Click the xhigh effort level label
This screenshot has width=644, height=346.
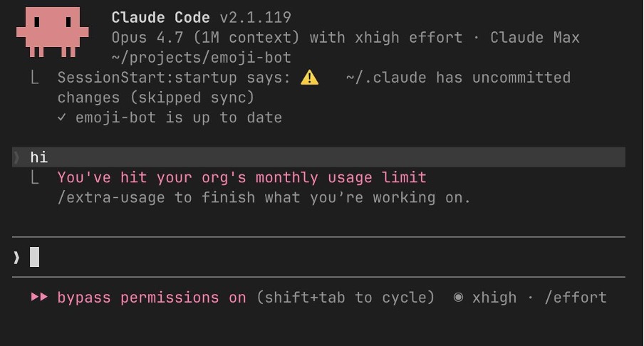(494, 298)
